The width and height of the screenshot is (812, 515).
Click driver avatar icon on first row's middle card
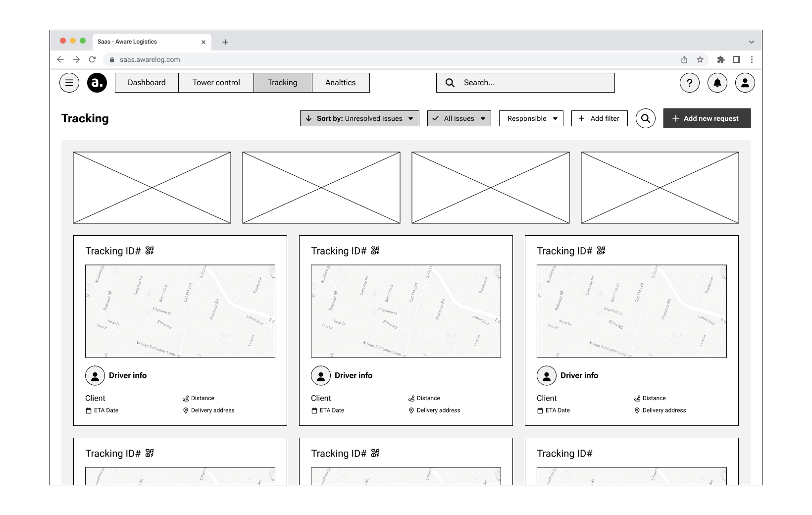click(321, 376)
